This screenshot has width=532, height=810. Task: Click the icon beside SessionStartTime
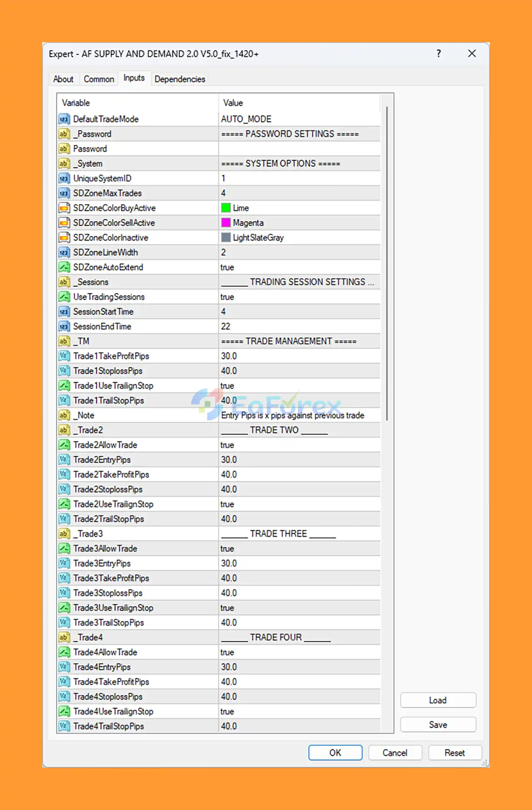coord(64,312)
